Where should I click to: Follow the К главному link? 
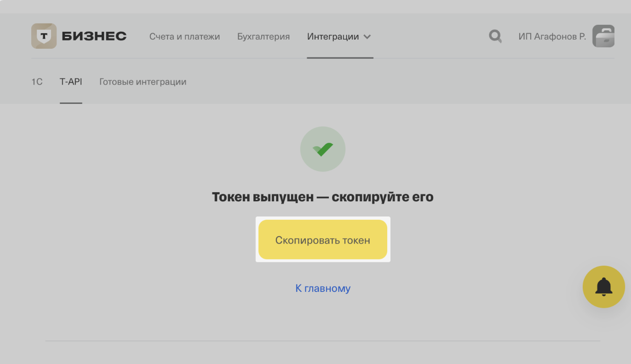[322, 288]
